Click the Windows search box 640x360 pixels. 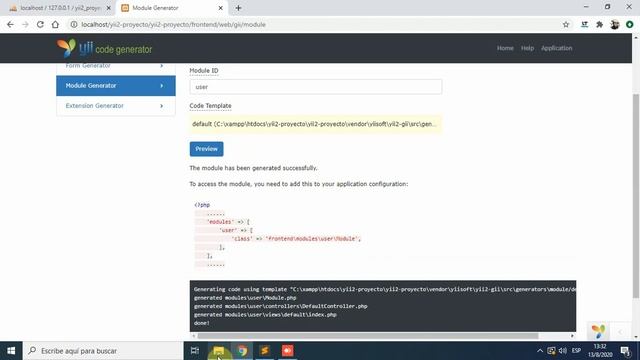pyautogui.click(x=102, y=351)
